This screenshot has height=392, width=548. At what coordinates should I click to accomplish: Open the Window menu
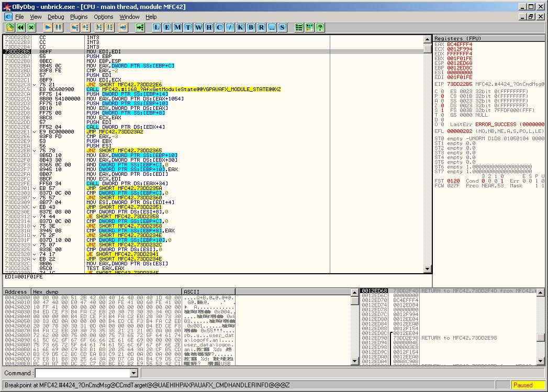129,17
